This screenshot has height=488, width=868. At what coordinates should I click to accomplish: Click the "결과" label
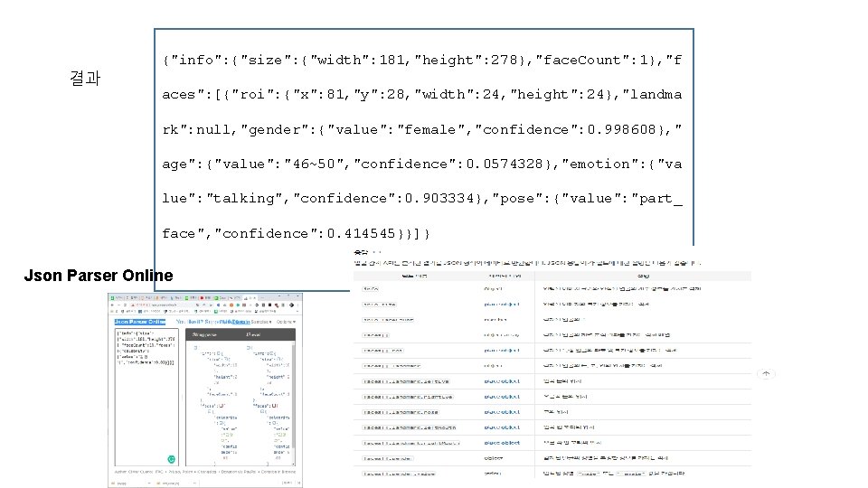coord(85,78)
